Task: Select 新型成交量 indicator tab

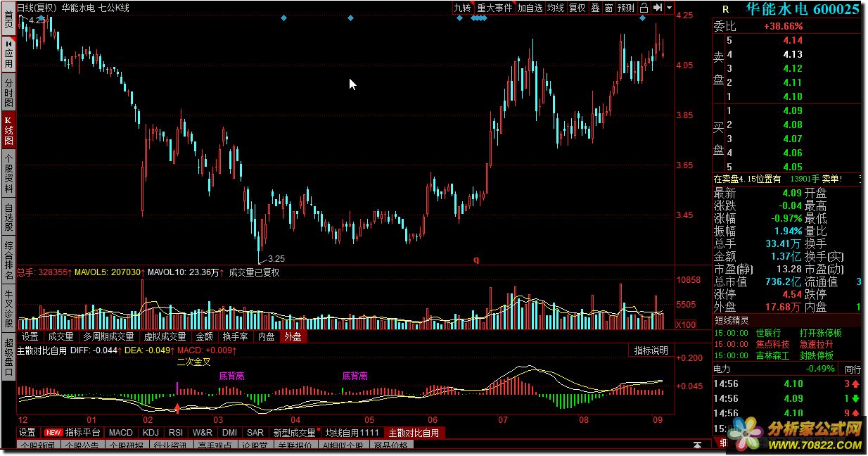Action: click(295, 432)
